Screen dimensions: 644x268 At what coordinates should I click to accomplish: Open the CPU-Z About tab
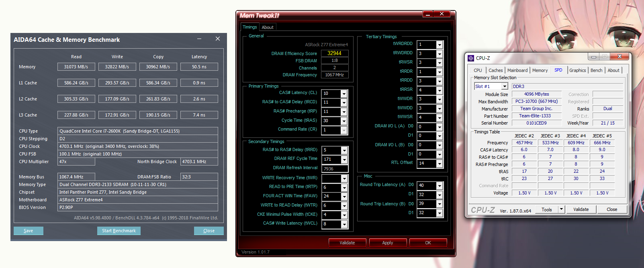(x=613, y=70)
